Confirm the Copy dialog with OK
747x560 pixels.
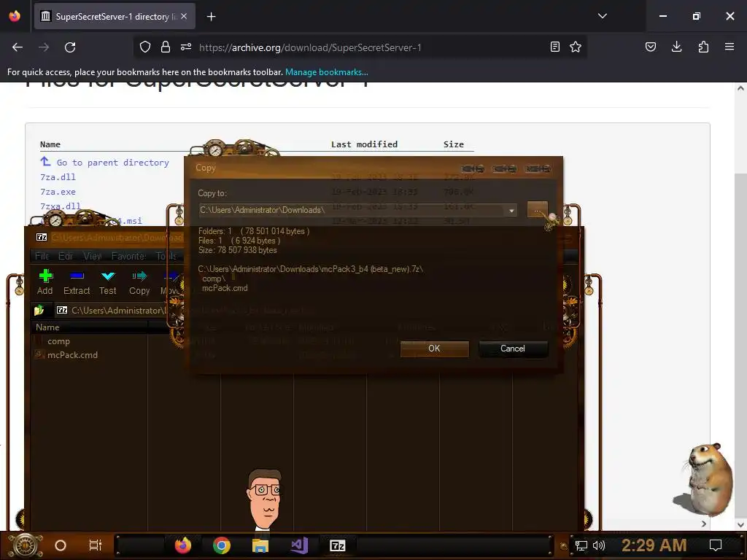tap(435, 349)
